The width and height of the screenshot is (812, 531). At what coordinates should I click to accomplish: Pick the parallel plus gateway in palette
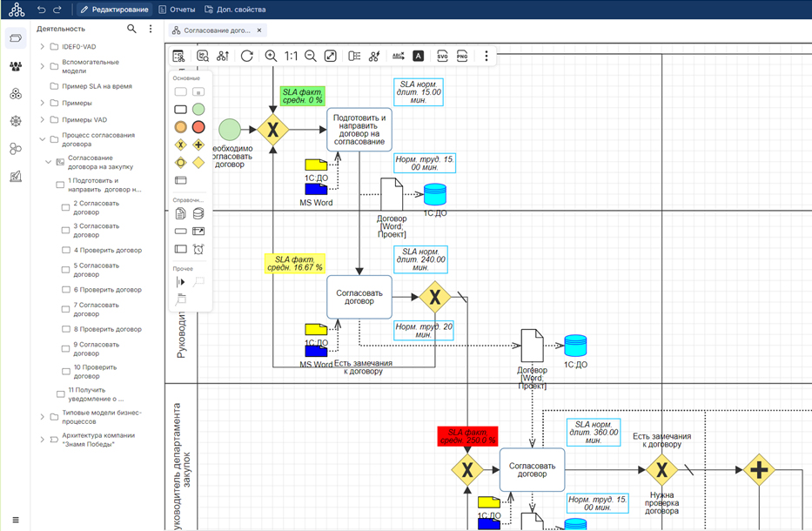pyautogui.click(x=198, y=145)
